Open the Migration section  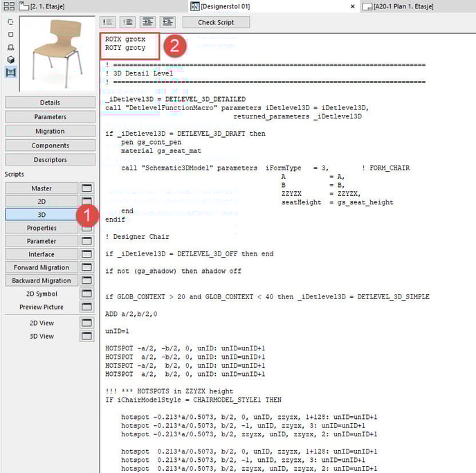50,131
